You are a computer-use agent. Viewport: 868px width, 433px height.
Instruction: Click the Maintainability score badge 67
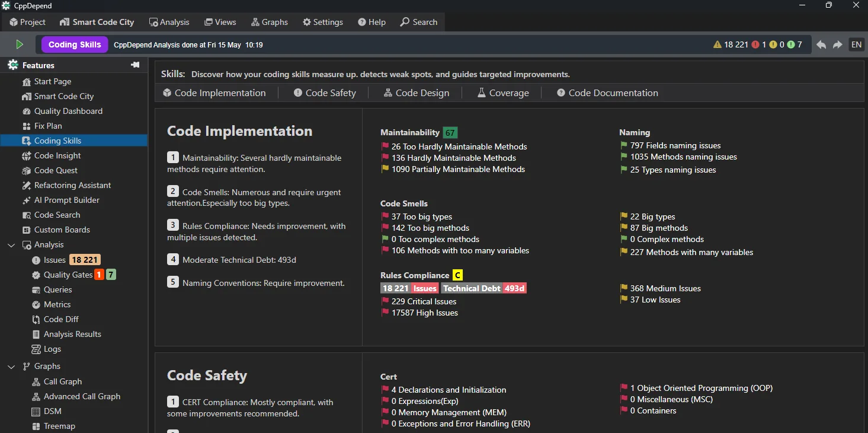(450, 133)
